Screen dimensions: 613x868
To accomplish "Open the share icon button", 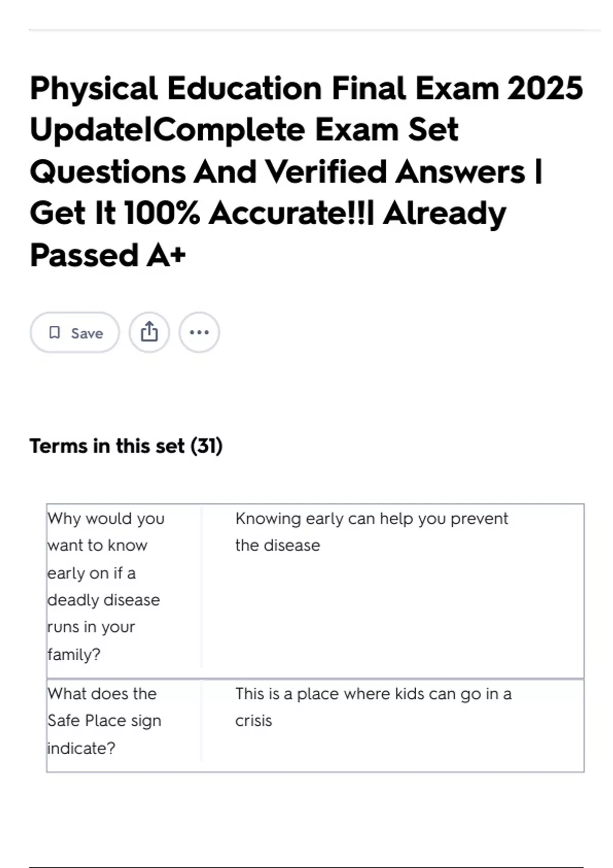I will click(x=149, y=332).
